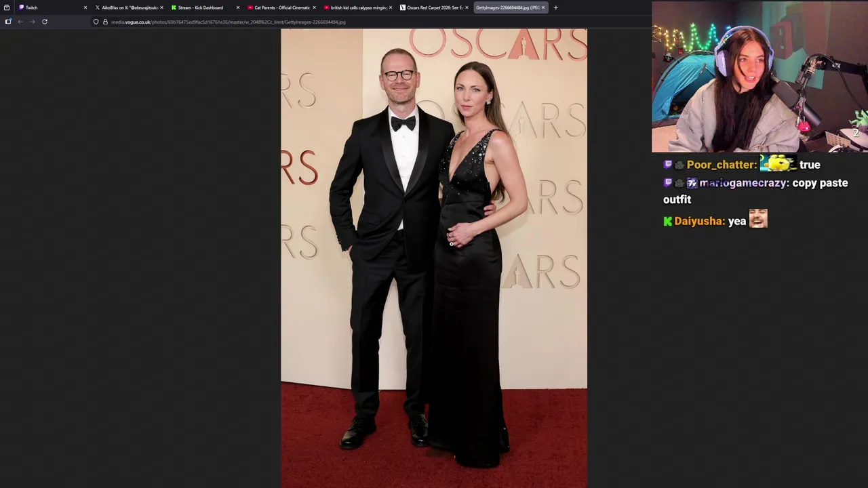
Task: Click the emote in Poor_chatter's message
Action: 778,163
